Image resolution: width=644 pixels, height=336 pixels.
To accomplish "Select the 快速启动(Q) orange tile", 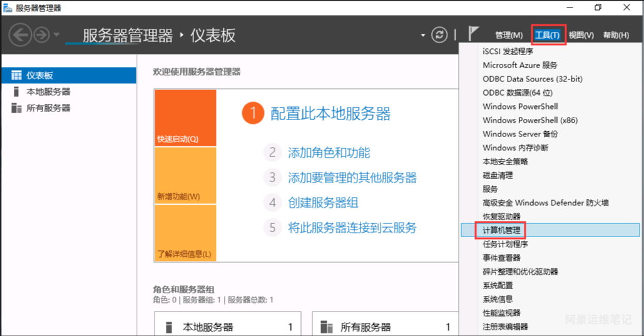I will pyautogui.click(x=185, y=118).
